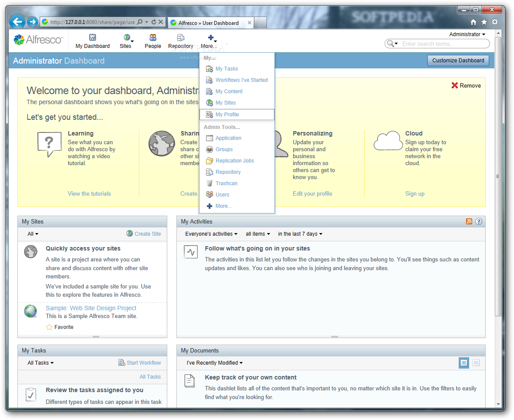Click the My Sites dashlet resize handle

coord(96,336)
